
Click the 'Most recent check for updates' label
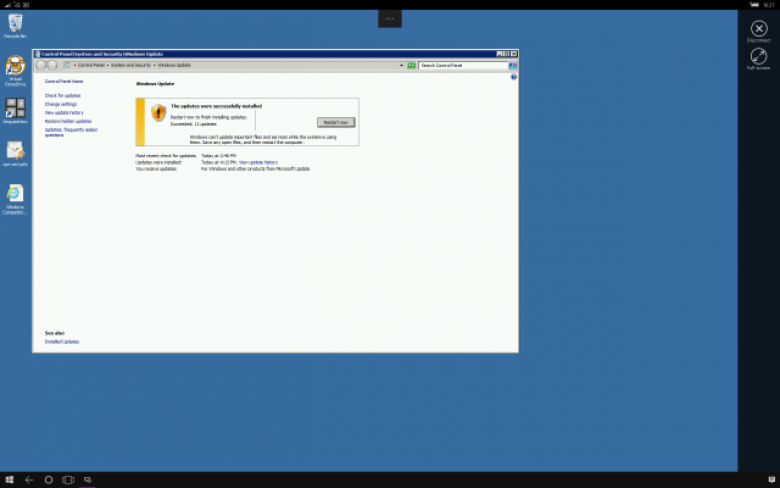click(166, 156)
